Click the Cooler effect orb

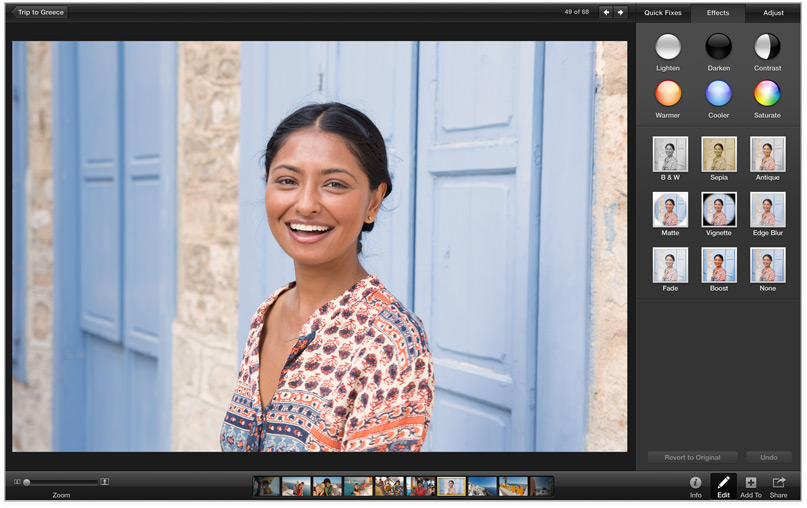[x=718, y=93]
